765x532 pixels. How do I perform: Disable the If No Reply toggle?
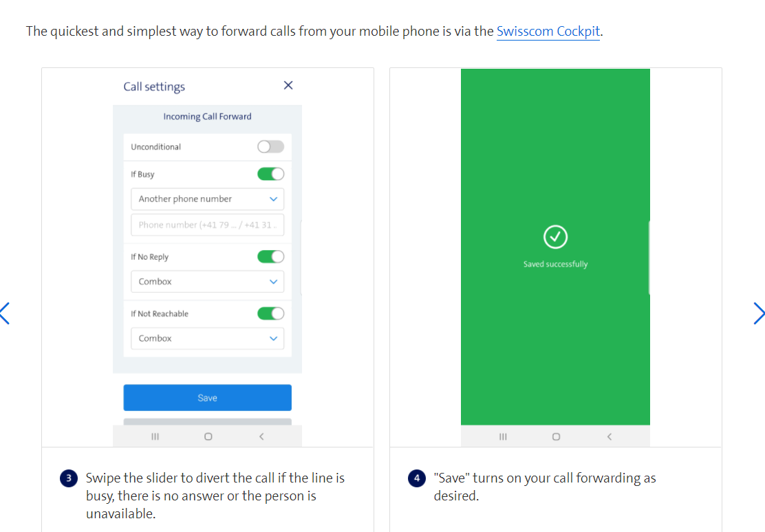tap(271, 257)
